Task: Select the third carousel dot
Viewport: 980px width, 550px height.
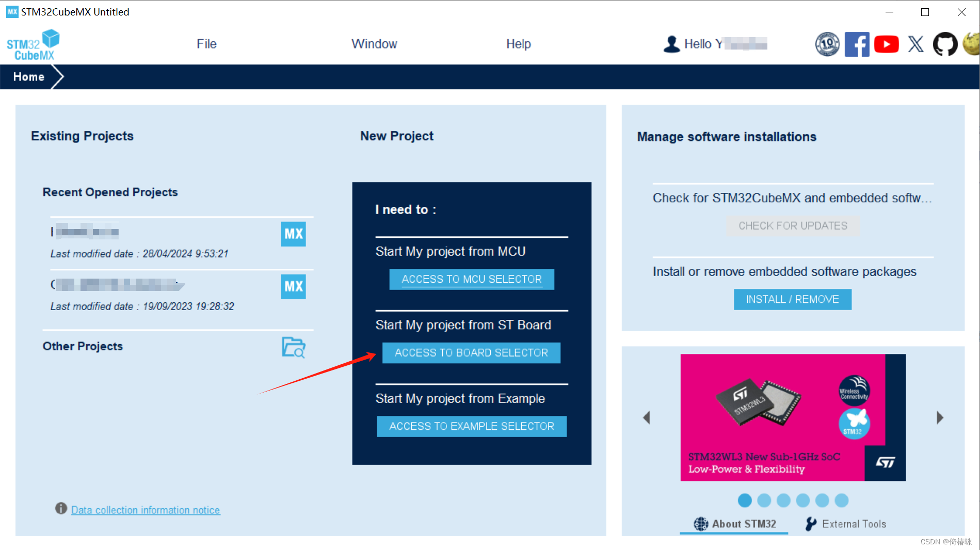Action: 783,500
